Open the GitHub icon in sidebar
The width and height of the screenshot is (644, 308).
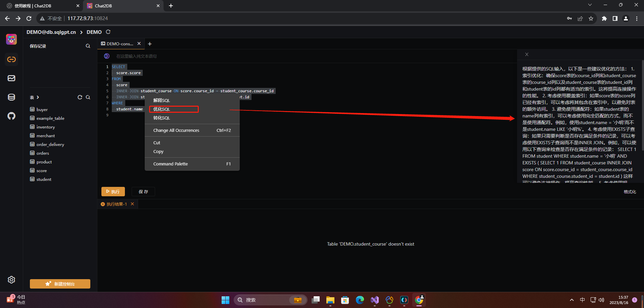(x=11, y=116)
